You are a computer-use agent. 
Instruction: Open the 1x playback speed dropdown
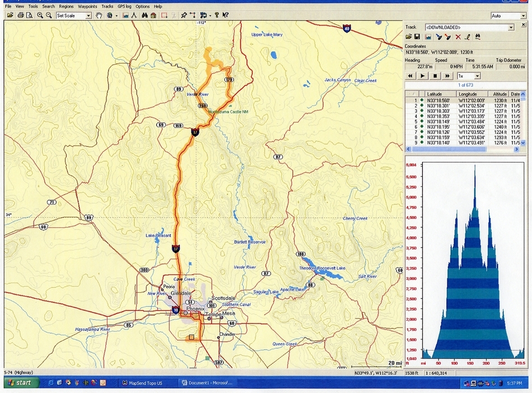[x=477, y=76]
